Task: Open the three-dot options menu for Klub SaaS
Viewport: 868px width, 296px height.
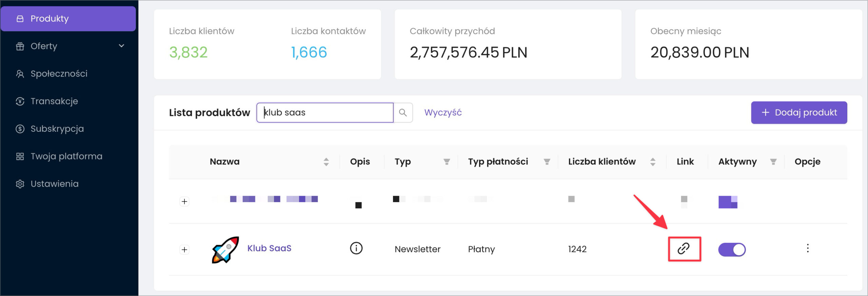Action: [x=808, y=249]
